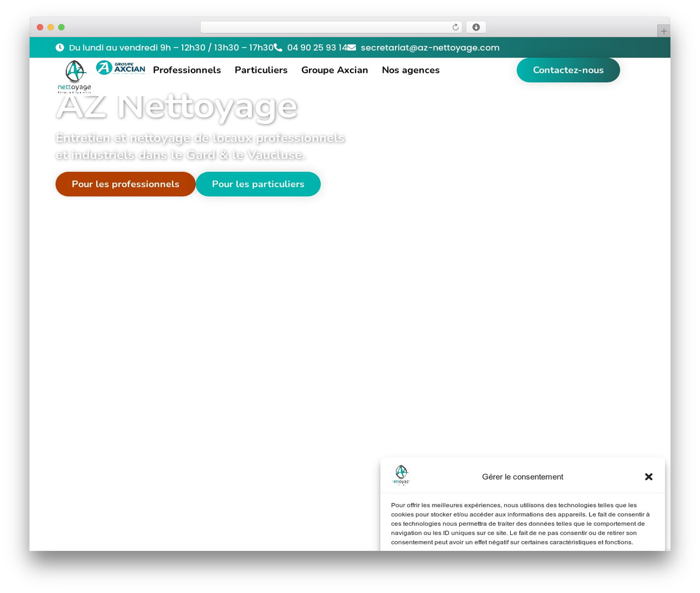Click the clock icon beside opening hours

[60, 48]
